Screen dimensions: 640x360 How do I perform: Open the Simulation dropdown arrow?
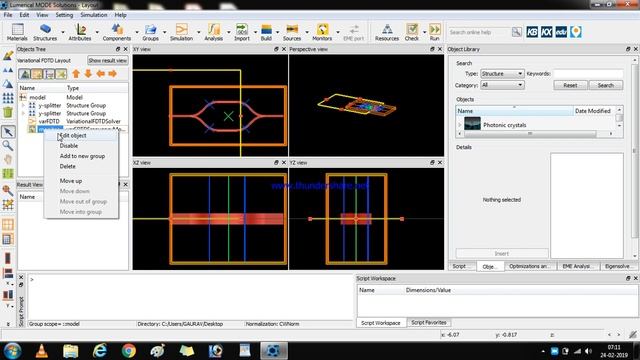pyautogui.click(x=199, y=32)
